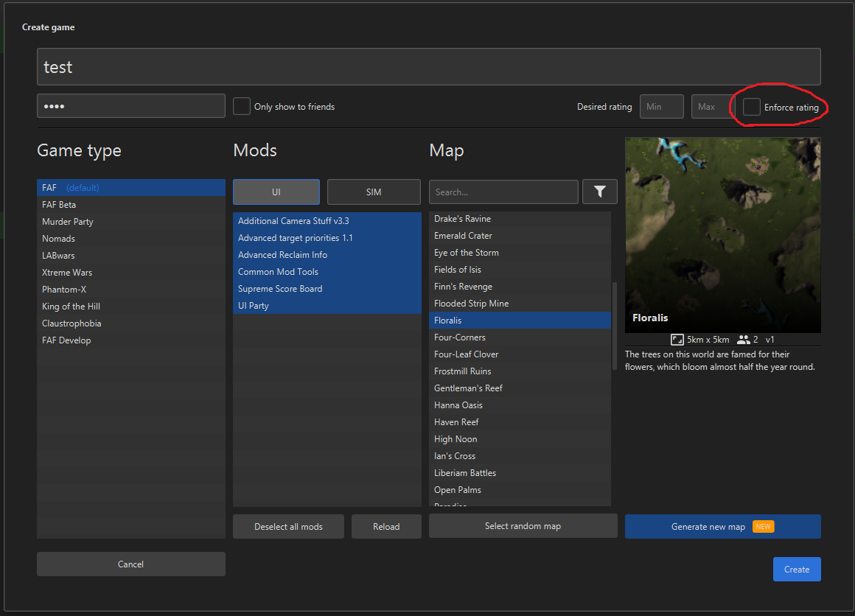Select Eye of the Storm map

click(x=520, y=253)
